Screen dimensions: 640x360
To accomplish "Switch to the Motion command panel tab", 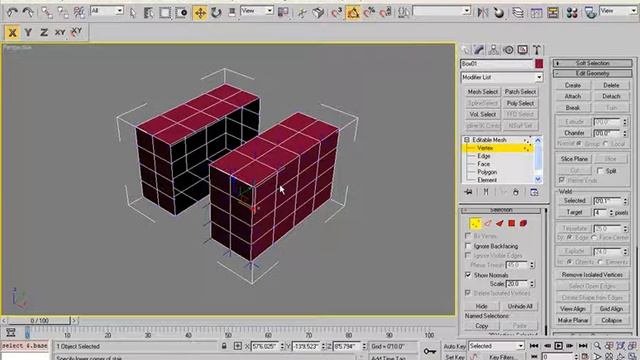I will click(x=508, y=50).
